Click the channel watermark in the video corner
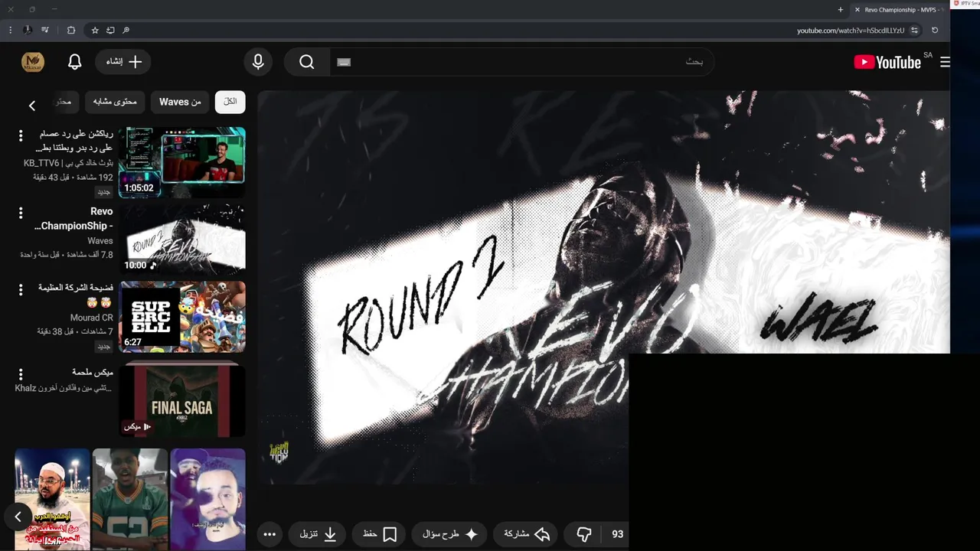This screenshot has height=551, width=980. [x=279, y=452]
